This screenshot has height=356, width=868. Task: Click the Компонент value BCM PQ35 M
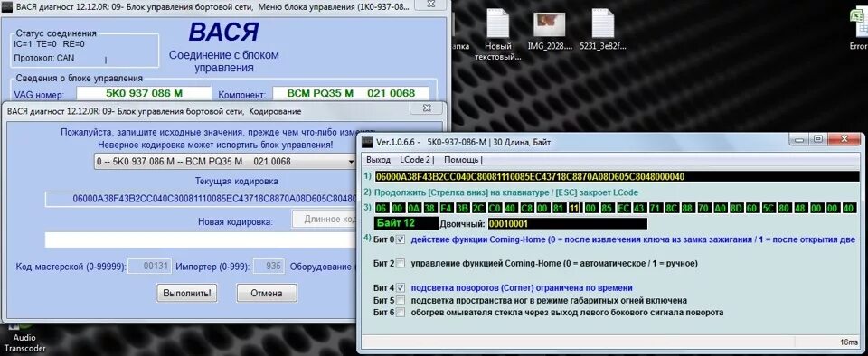point(351,93)
